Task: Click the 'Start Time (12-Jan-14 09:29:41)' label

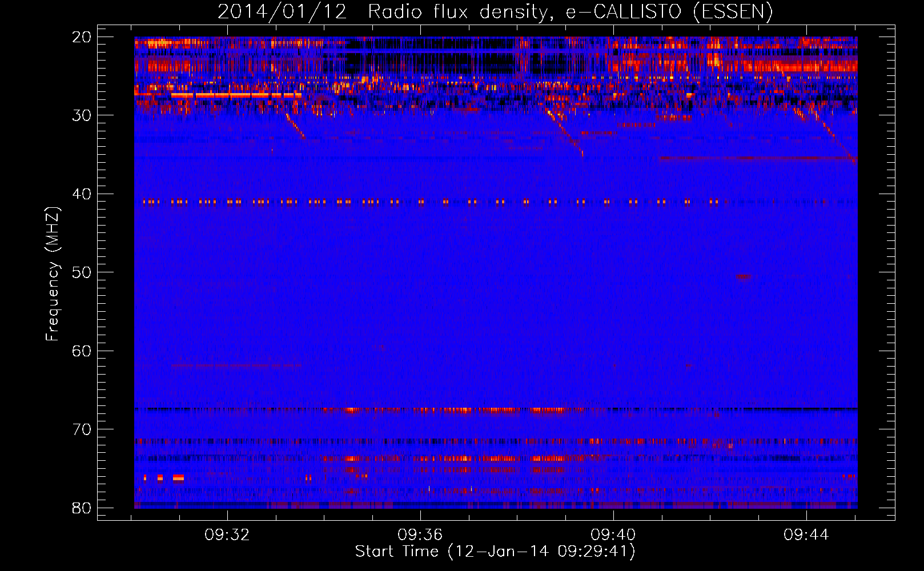Action: click(x=495, y=551)
